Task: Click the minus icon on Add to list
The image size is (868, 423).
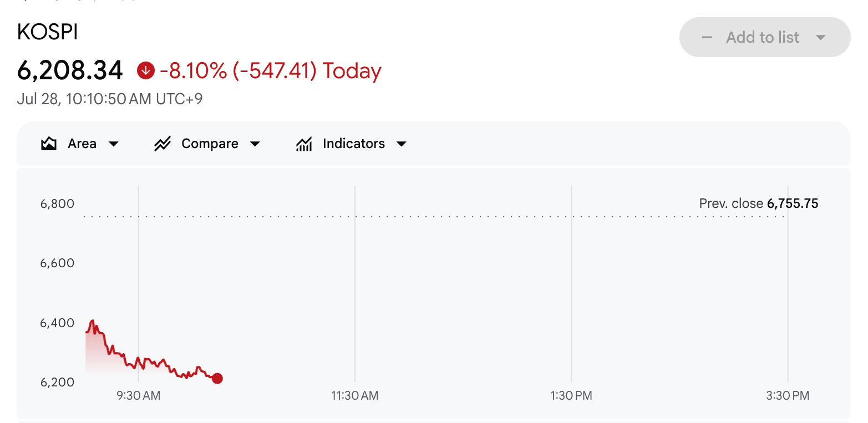Action: click(x=707, y=37)
